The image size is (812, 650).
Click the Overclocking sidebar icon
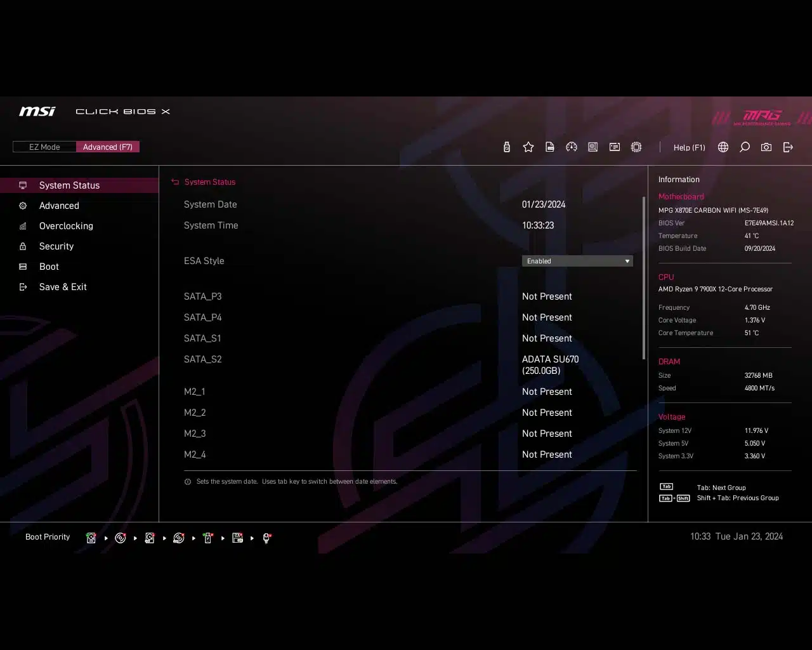tap(23, 226)
